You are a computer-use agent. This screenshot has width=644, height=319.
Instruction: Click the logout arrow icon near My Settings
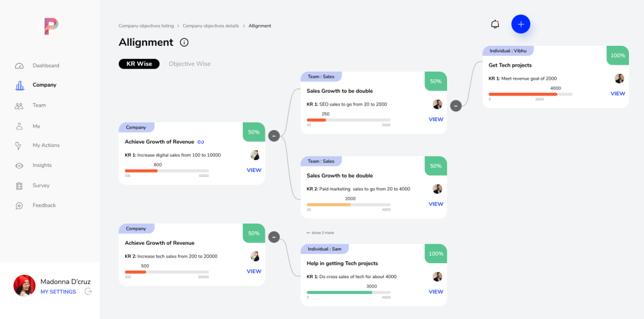(88, 291)
